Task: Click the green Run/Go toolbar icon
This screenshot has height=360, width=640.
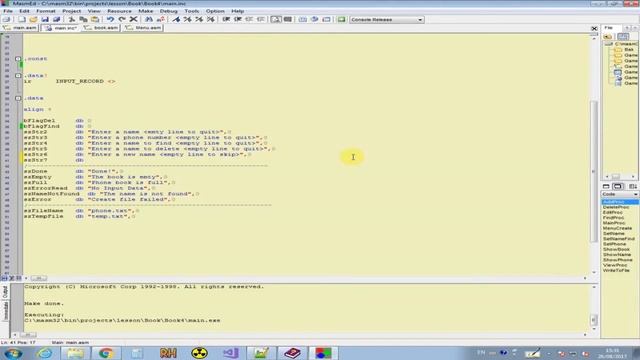Action: (x=342, y=20)
